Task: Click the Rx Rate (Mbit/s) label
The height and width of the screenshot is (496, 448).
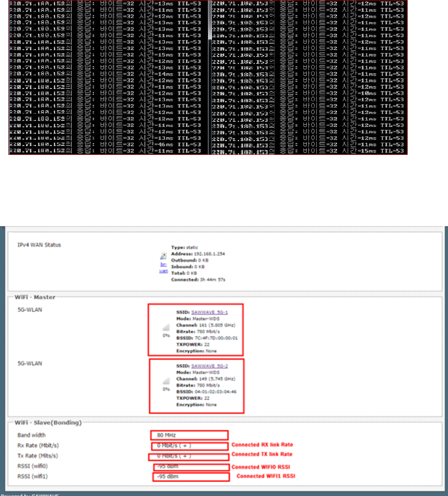Action: 38,445
